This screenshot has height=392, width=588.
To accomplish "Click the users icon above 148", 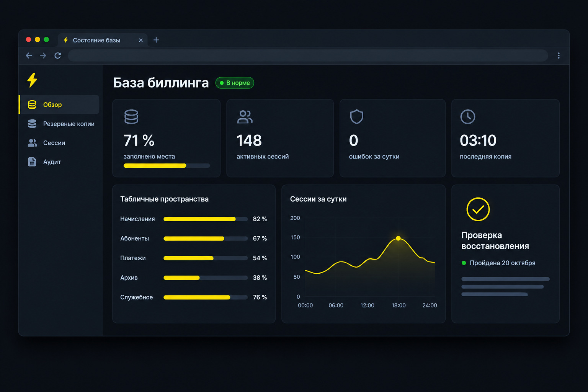I will click(x=245, y=117).
